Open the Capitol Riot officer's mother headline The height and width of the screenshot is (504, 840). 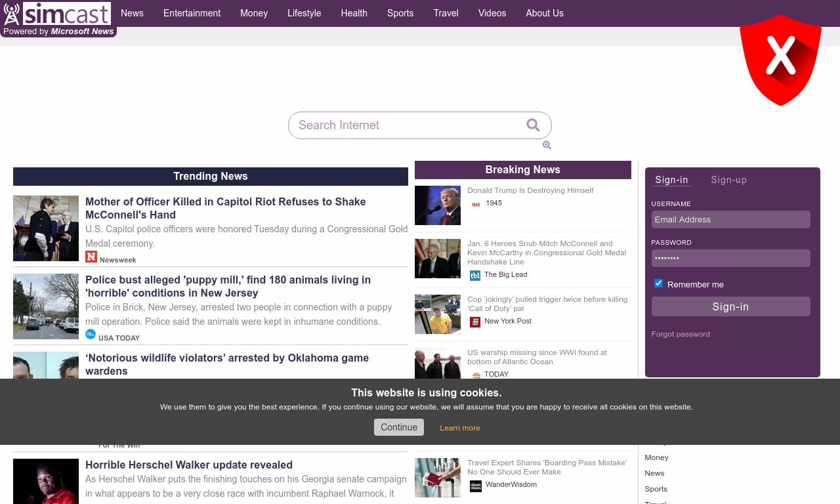point(226,208)
